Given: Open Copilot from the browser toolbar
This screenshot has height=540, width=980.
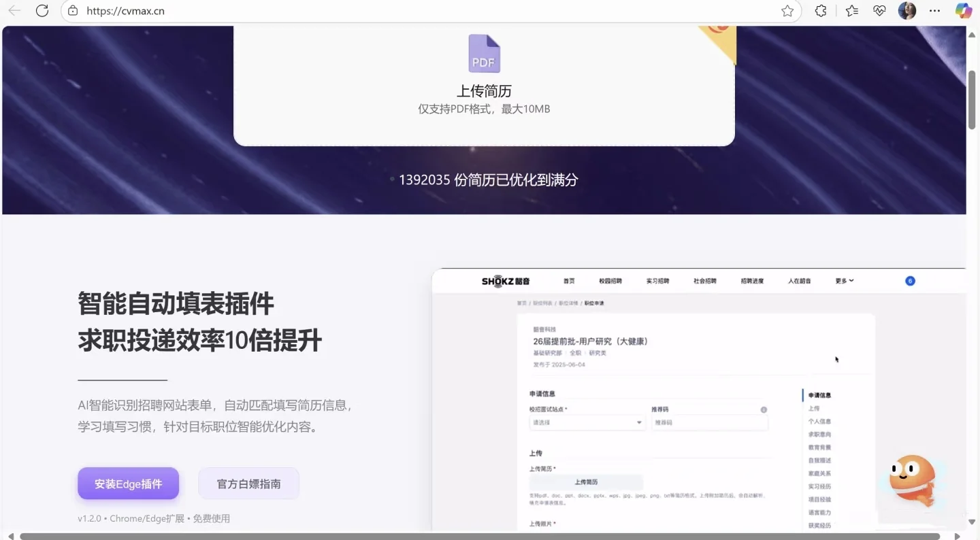Looking at the screenshot, I should [x=964, y=11].
